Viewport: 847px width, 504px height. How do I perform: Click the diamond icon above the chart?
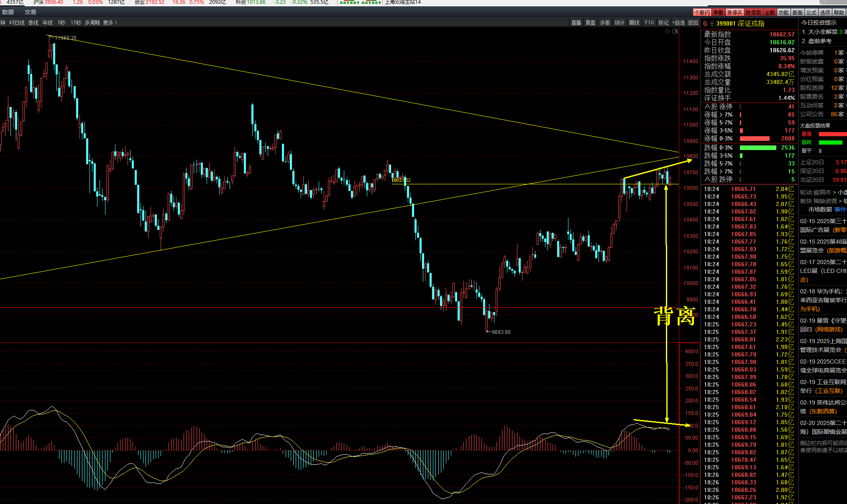(x=667, y=31)
